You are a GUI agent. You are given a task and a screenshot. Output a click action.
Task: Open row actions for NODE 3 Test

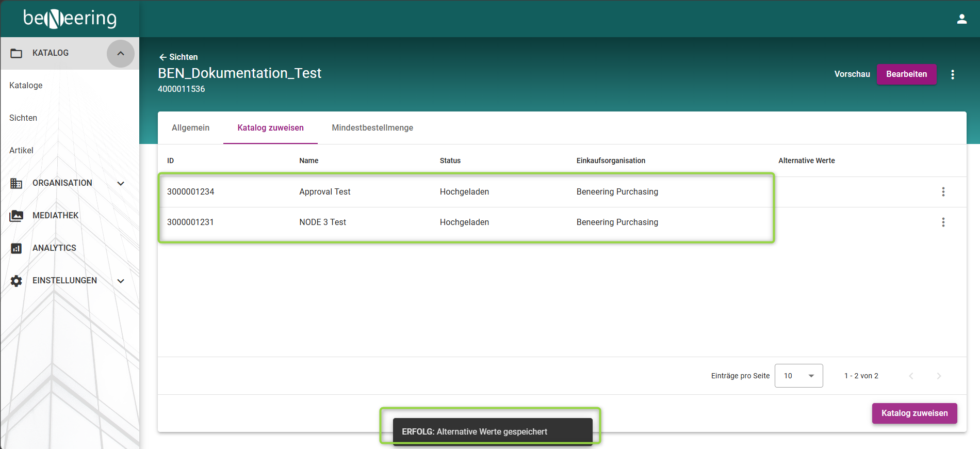coord(943,222)
